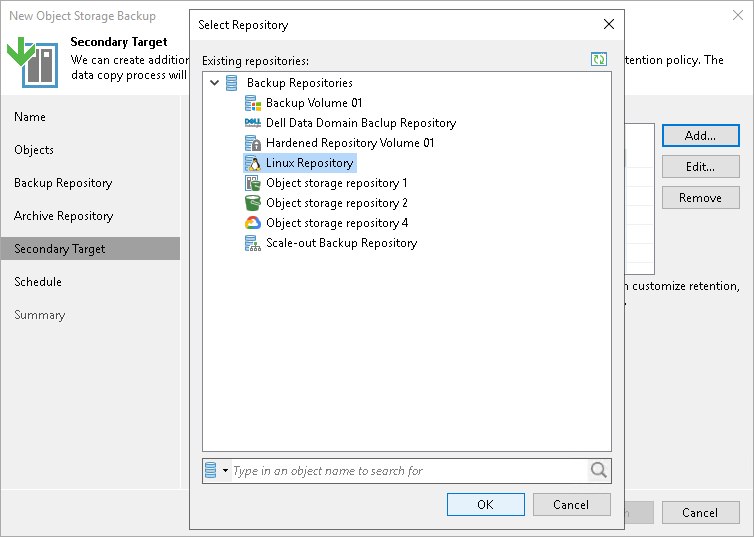Viewport: 754px width, 537px height.
Task: Click the Object storage repository 1 icon
Action: (253, 183)
